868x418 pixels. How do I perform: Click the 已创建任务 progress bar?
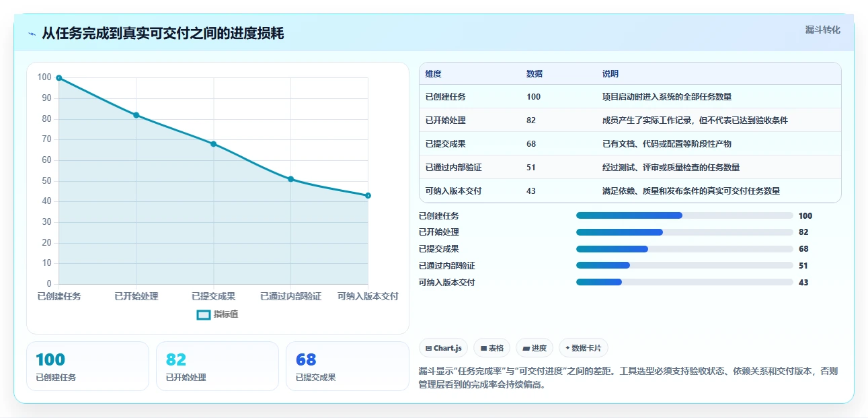[684, 216]
